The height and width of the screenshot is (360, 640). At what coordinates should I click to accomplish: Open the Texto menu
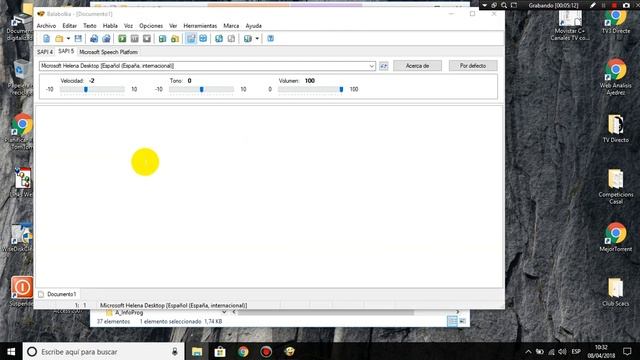90,26
